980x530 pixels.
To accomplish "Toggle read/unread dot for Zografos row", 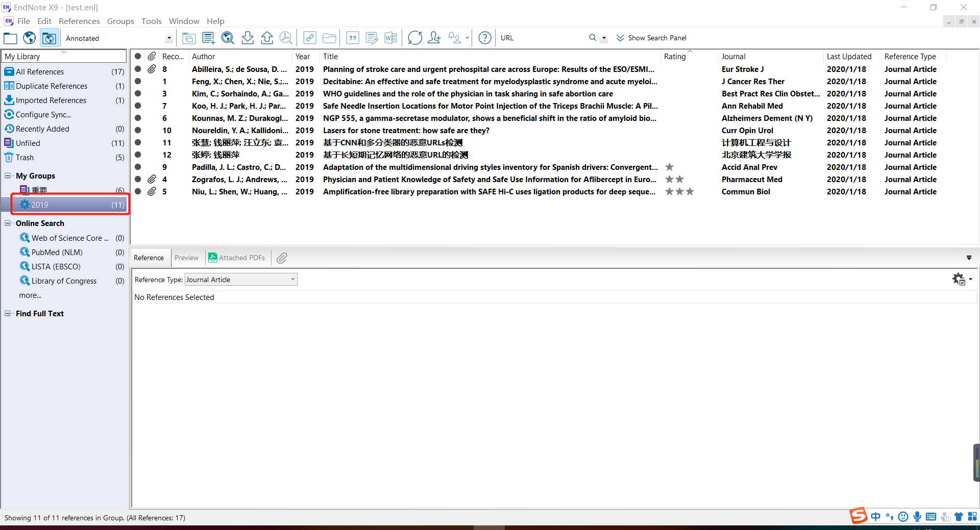I will pos(138,179).
